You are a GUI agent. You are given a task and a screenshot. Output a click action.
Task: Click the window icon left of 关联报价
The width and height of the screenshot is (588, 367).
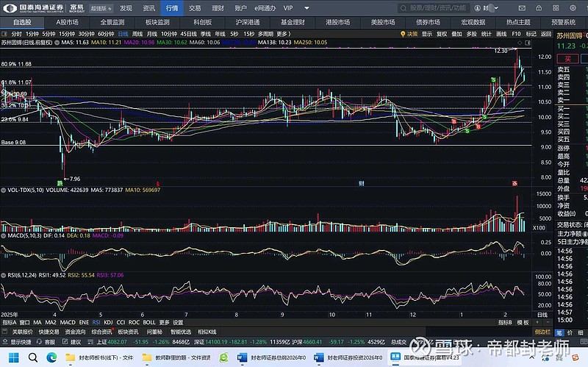pyautogui.click(x=5, y=332)
